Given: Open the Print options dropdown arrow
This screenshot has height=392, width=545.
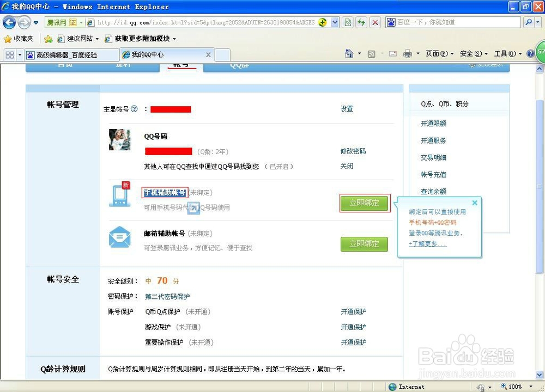Looking at the screenshot, I should pyautogui.click(x=418, y=54).
